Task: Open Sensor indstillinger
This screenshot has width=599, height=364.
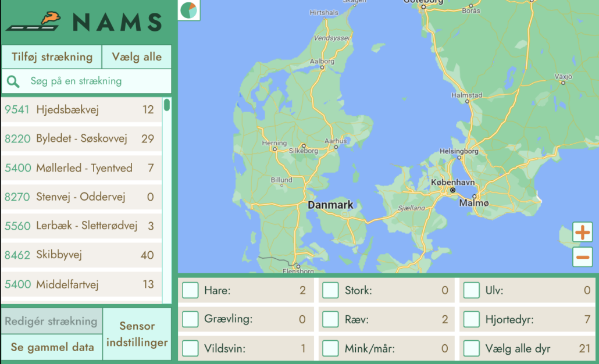Action: [137, 334]
